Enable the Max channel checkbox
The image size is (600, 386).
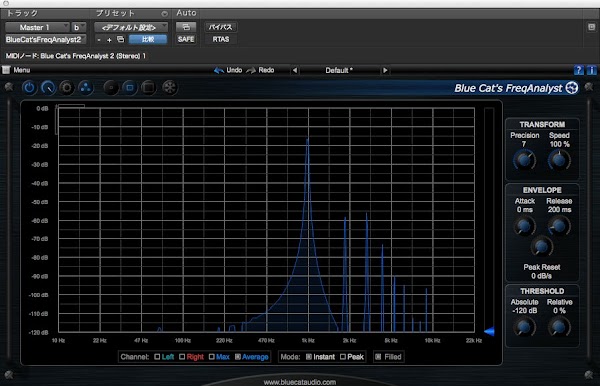(212, 357)
